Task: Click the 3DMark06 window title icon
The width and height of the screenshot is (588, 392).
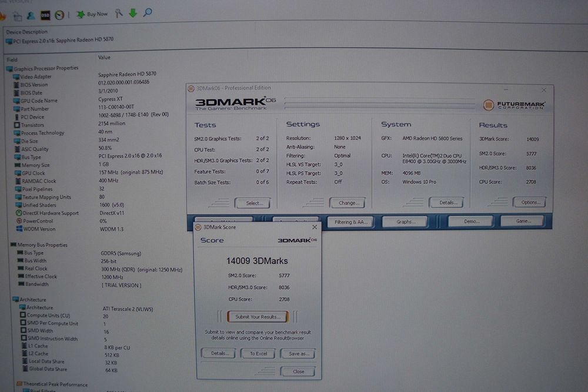Action: 191,88
